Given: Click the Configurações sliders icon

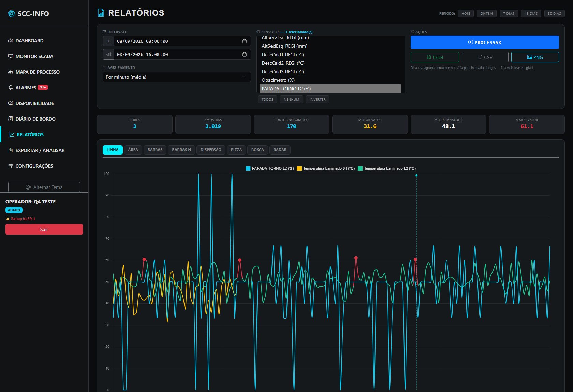Looking at the screenshot, I should coord(11,166).
